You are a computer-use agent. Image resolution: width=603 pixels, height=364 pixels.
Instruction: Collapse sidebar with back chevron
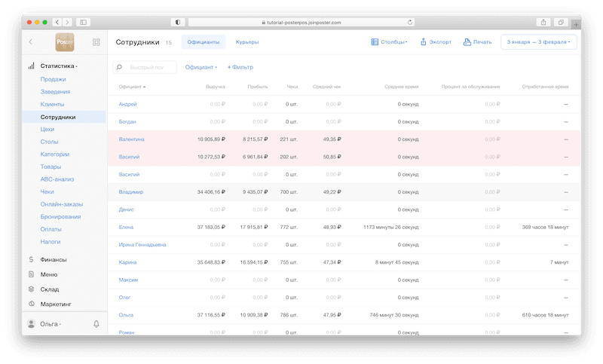pyautogui.click(x=31, y=42)
